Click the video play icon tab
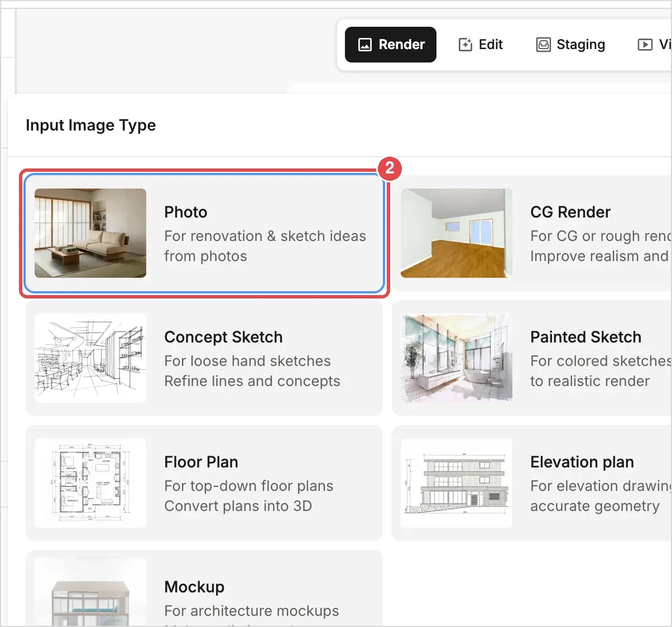Image resolution: width=672 pixels, height=627 pixels. click(645, 45)
